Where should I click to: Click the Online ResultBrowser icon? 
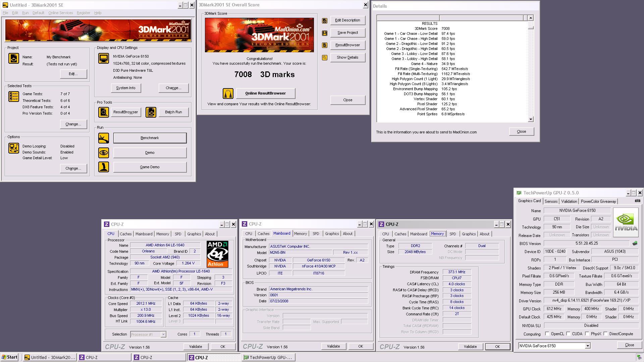[228, 94]
